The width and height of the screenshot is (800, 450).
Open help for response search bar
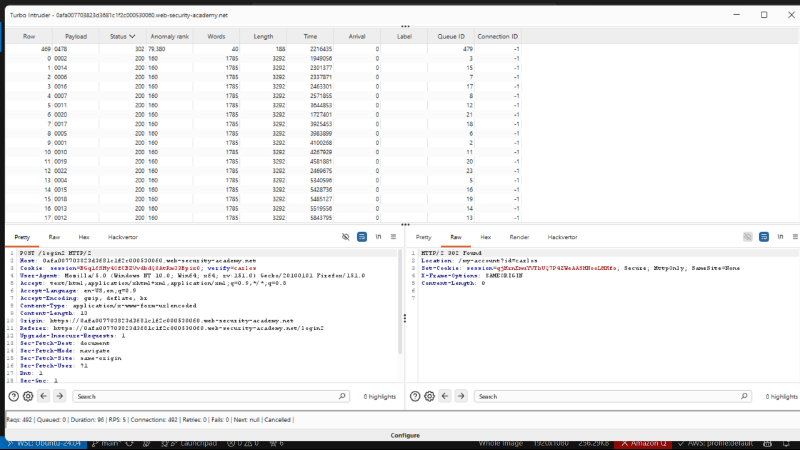point(415,396)
